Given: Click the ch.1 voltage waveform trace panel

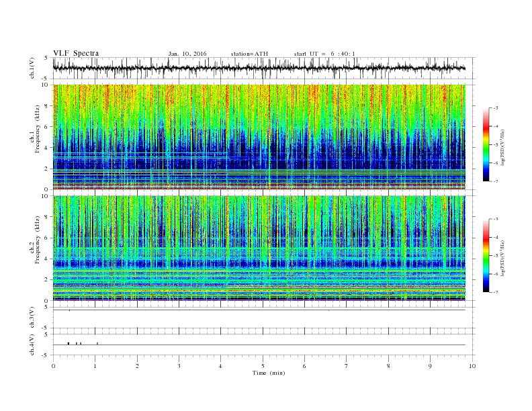Looking at the screenshot, I should (x=263, y=68).
